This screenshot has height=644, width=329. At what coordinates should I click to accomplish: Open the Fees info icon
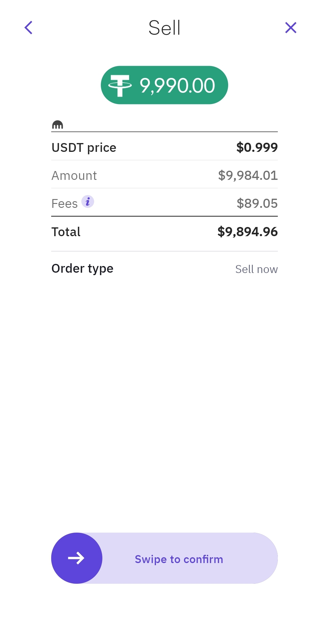coord(88,201)
